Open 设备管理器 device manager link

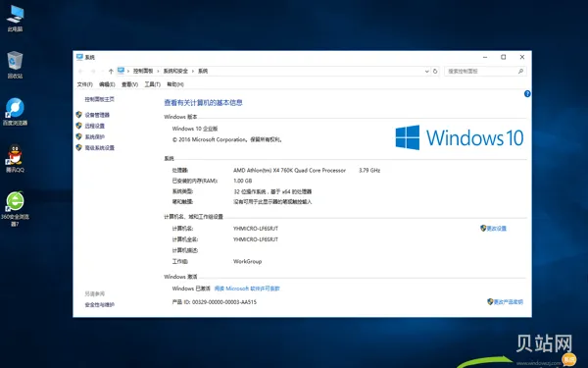coord(97,115)
